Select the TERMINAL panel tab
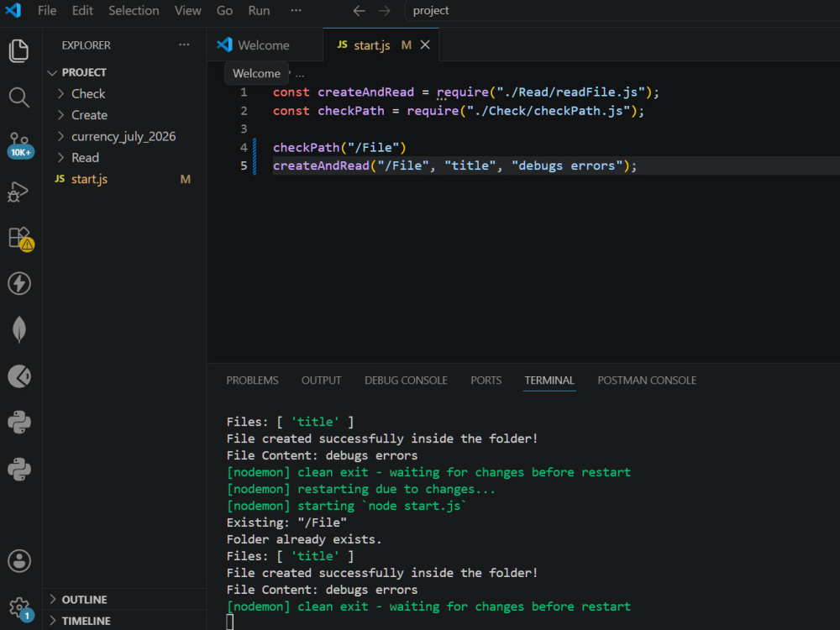Image resolution: width=840 pixels, height=630 pixels. (549, 381)
